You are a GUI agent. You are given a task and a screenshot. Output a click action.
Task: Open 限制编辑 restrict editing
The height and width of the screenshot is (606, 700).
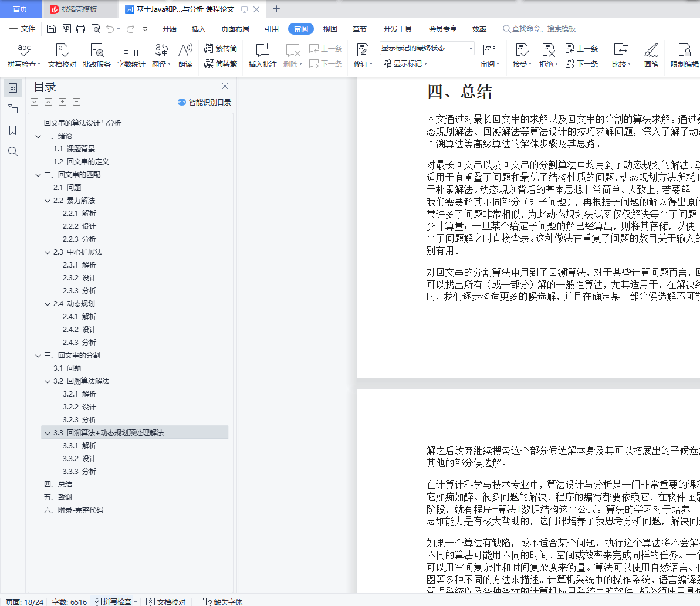684,55
